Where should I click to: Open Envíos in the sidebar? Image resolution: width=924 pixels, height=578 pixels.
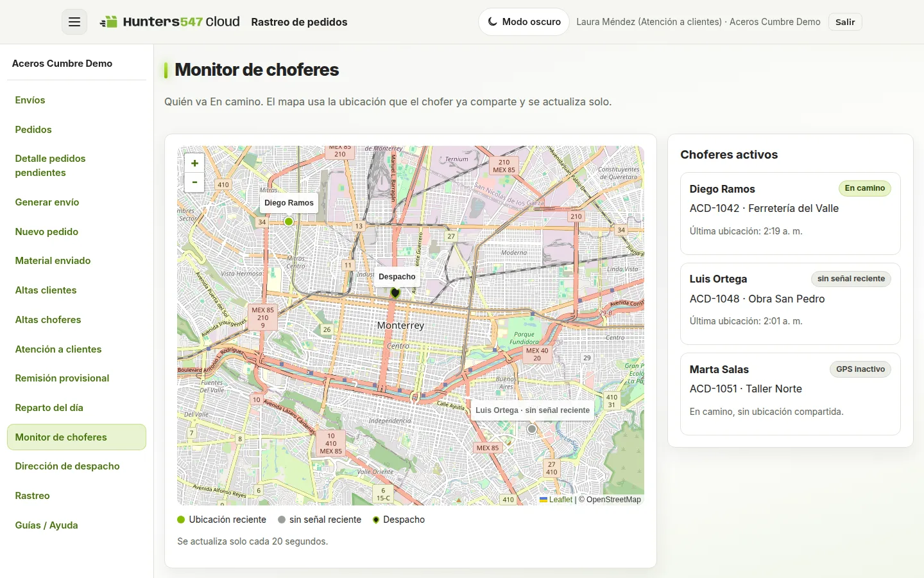coord(76,100)
